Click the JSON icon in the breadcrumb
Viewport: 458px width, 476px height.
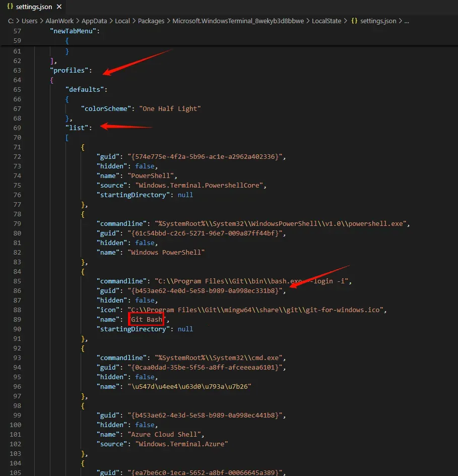(354, 21)
